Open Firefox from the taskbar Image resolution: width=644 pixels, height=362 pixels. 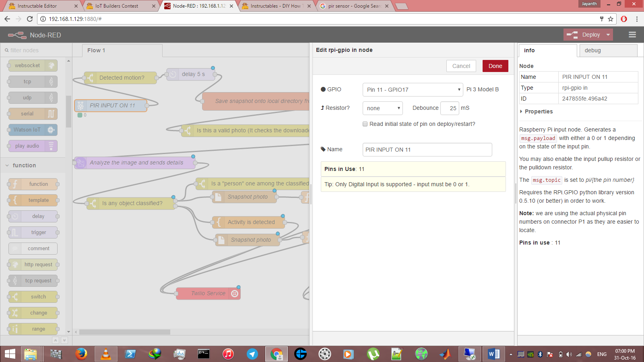[x=81, y=354]
